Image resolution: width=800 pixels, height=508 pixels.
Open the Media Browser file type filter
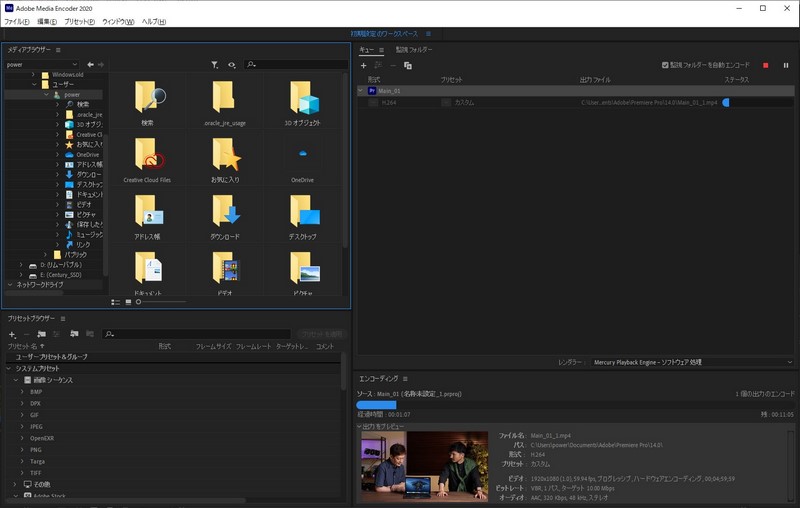[x=215, y=65]
